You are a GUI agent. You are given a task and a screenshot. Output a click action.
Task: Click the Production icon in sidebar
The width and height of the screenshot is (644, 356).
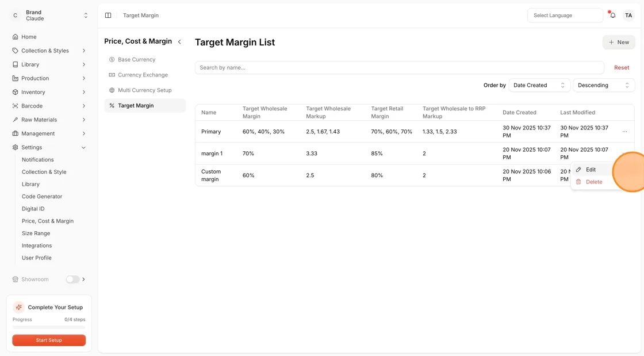(15, 78)
